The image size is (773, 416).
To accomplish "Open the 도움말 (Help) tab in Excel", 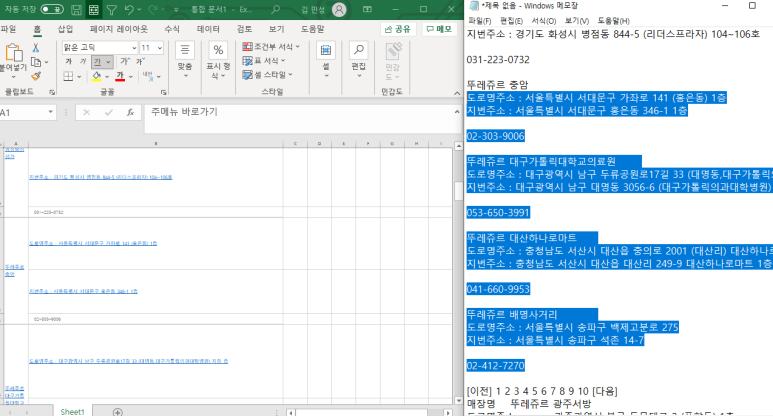I will [x=313, y=29].
